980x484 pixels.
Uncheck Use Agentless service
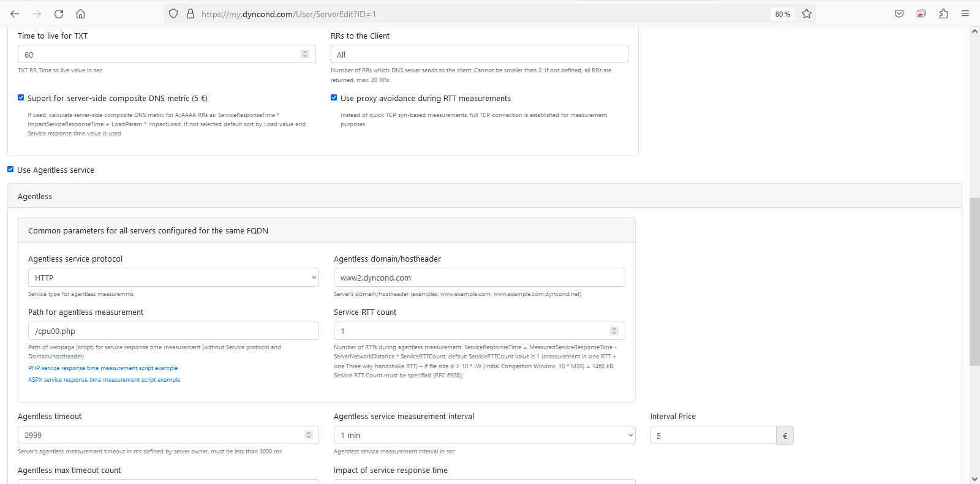10,169
